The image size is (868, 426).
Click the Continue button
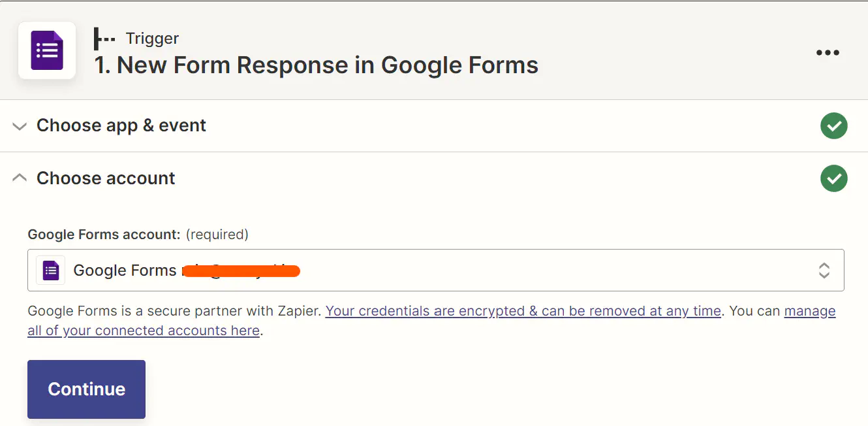[x=86, y=389]
